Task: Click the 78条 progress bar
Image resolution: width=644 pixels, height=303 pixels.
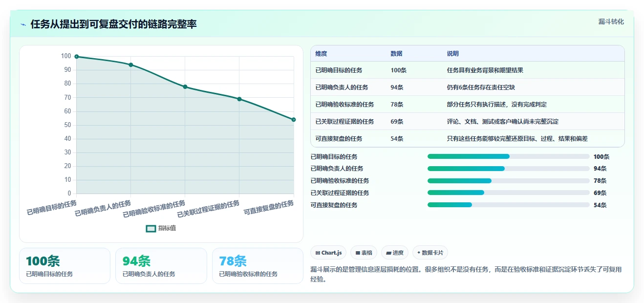Action: point(508,181)
